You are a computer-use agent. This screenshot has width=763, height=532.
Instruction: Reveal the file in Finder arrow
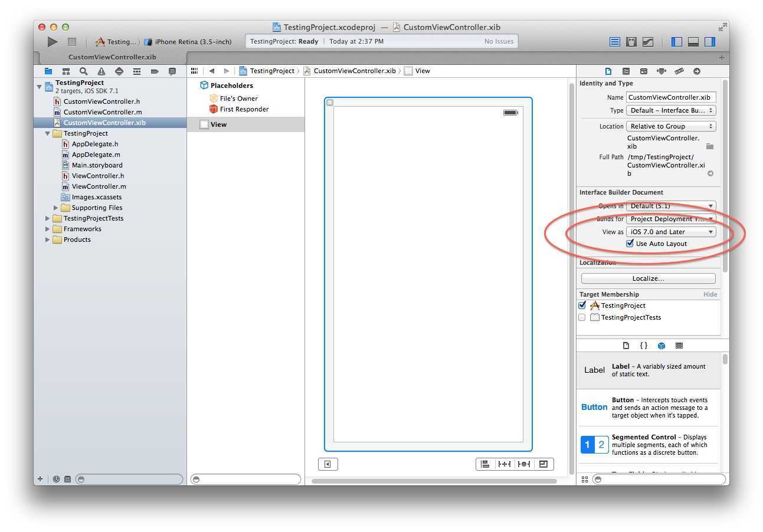click(710, 173)
